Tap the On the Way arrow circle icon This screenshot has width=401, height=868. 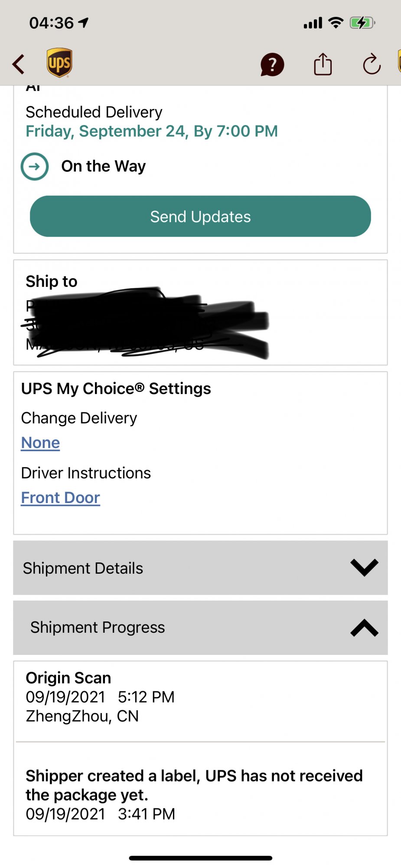point(35,166)
